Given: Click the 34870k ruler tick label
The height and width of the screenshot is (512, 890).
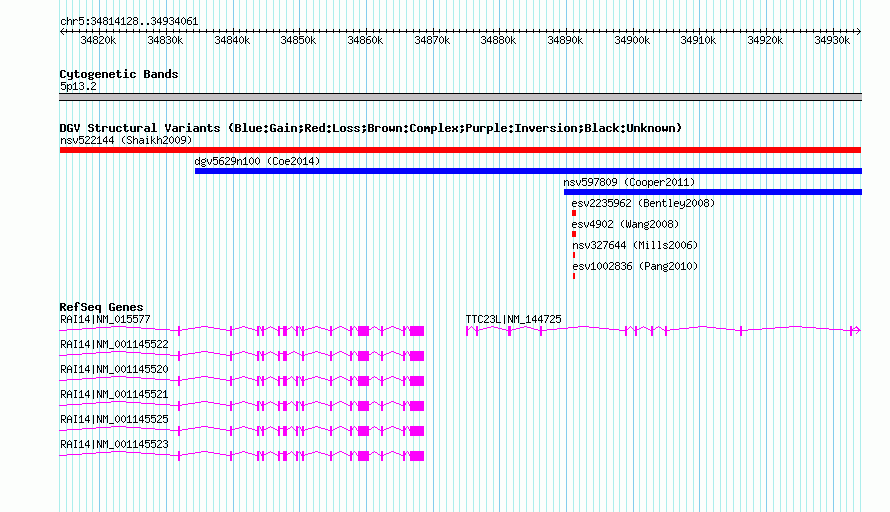Looking at the screenshot, I should pyautogui.click(x=433, y=40).
